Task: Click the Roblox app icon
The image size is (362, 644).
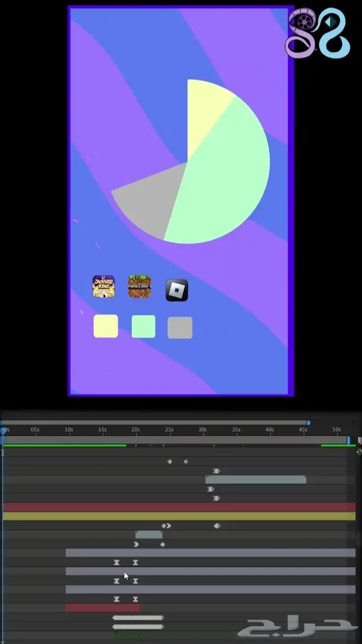Action: click(177, 290)
